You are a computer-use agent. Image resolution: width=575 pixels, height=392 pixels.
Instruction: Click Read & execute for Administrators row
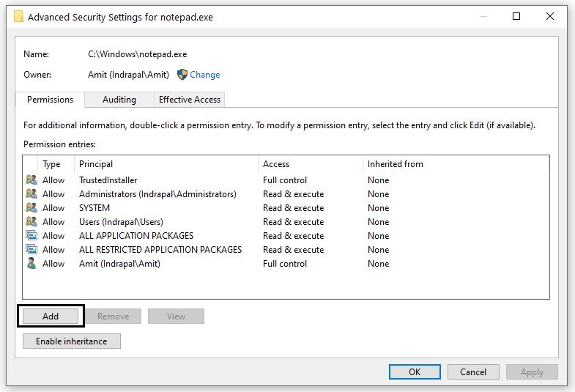click(x=294, y=194)
